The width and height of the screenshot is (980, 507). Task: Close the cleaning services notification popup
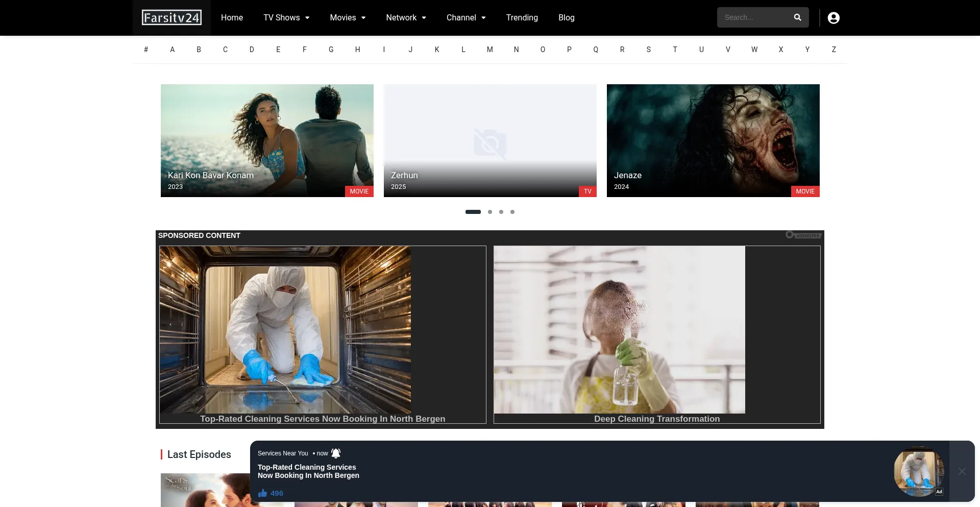(962, 471)
